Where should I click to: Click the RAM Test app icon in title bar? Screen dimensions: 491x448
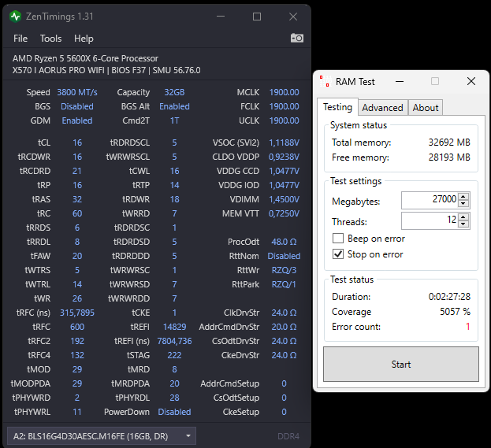(325, 81)
